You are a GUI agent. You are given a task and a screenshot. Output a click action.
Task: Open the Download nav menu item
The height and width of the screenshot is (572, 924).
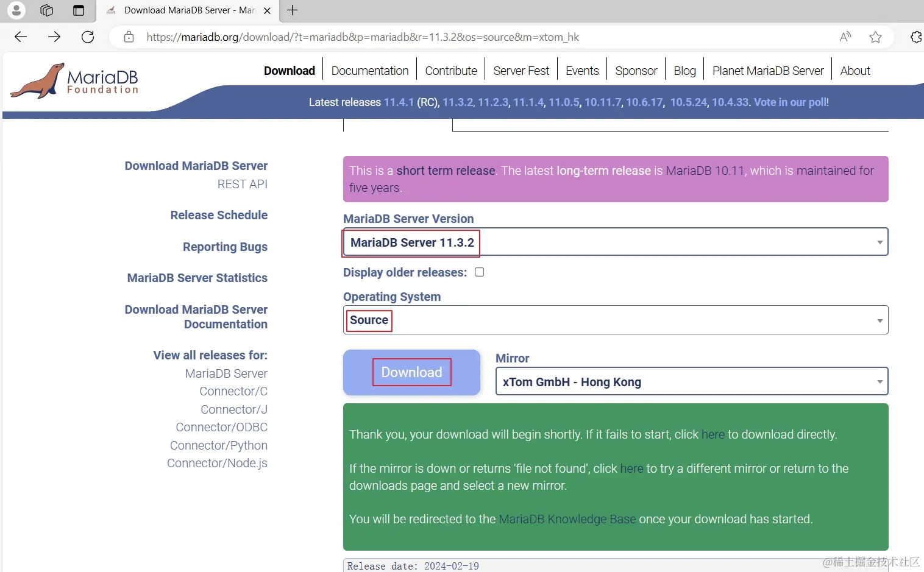coord(290,71)
